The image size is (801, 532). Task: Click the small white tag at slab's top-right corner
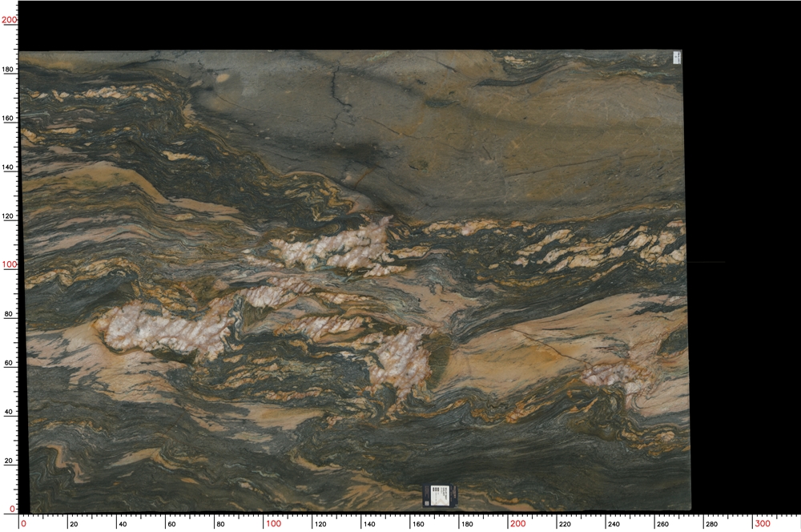[677, 57]
